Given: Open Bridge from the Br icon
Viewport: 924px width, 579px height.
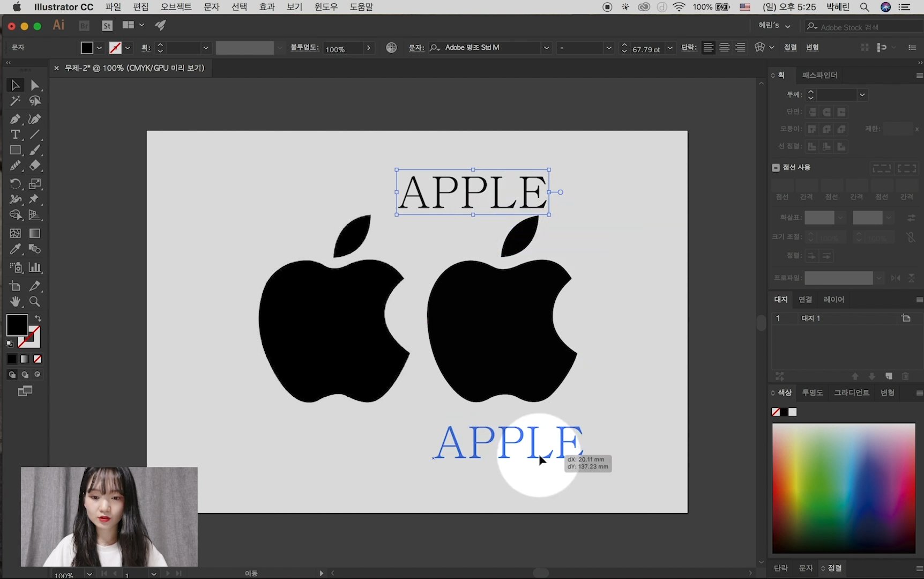Looking at the screenshot, I should pyautogui.click(x=84, y=26).
